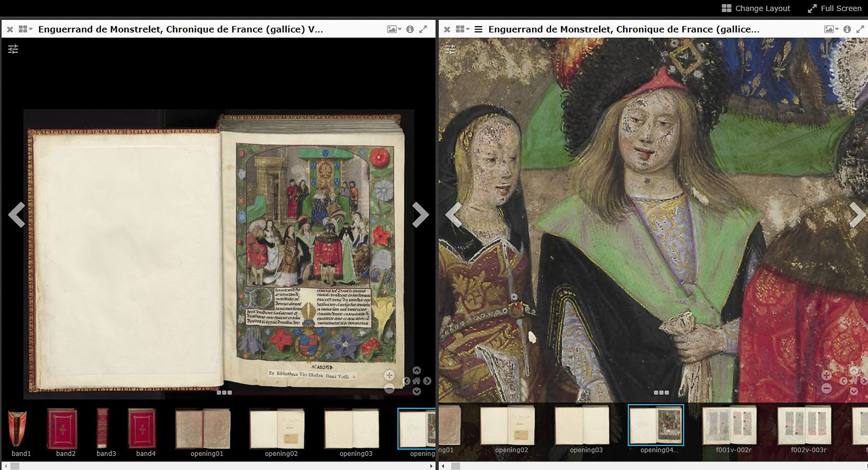Advance to the next opening with right arrow
868x470 pixels.
point(421,215)
